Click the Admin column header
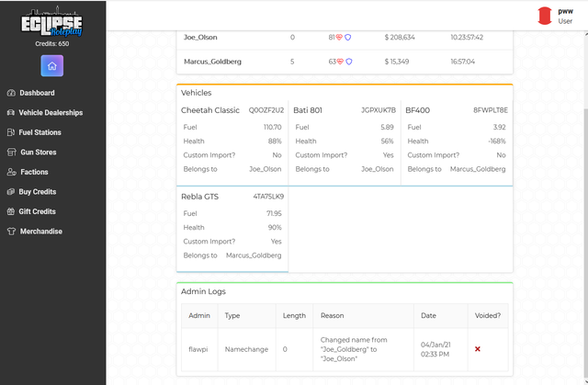 click(199, 316)
